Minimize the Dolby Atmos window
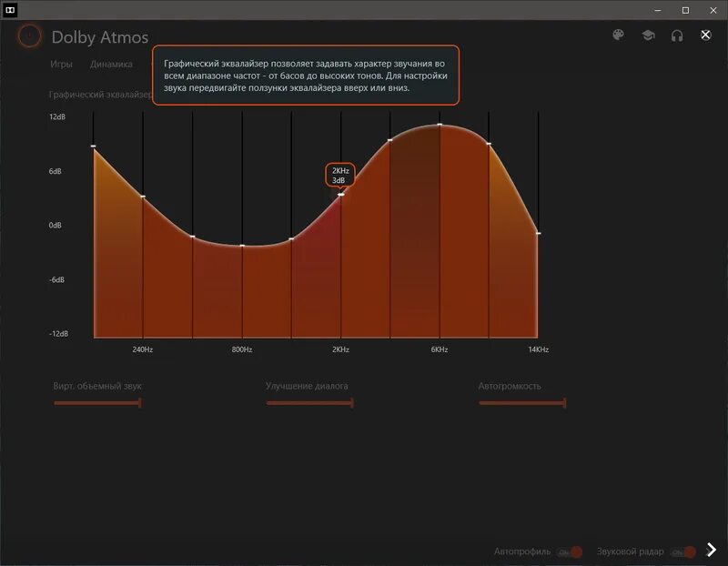Image resolution: width=728 pixels, height=566 pixels. coord(657,10)
